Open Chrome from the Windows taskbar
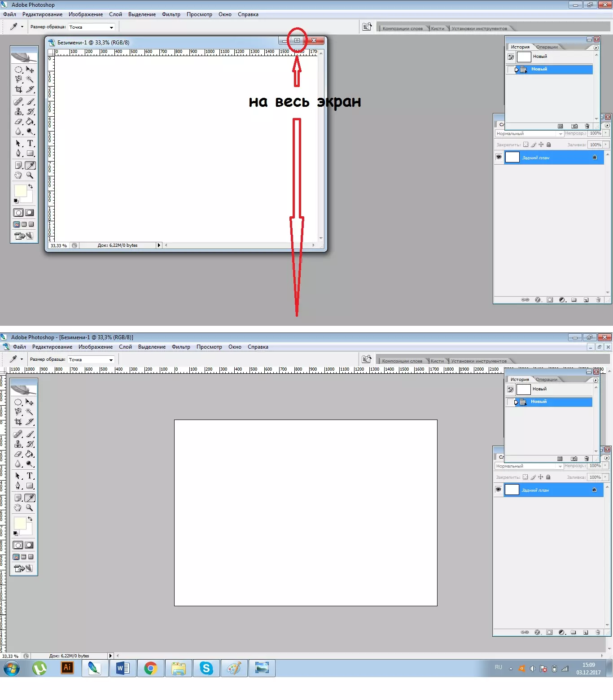This screenshot has width=613, height=700. pos(150,668)
